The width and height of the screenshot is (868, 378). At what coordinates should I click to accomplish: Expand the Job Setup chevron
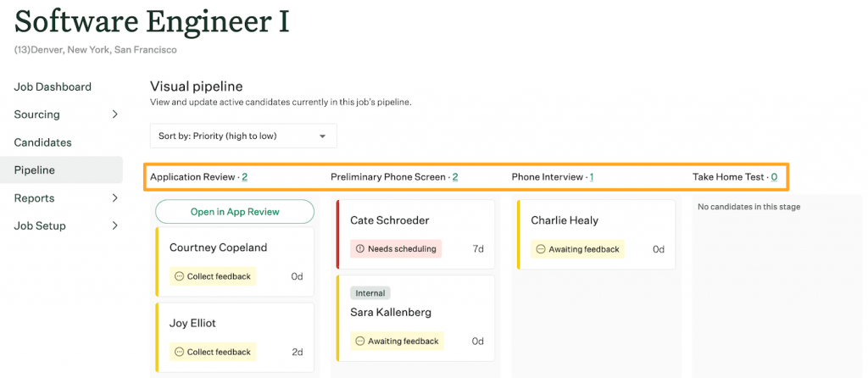[114, 225]
